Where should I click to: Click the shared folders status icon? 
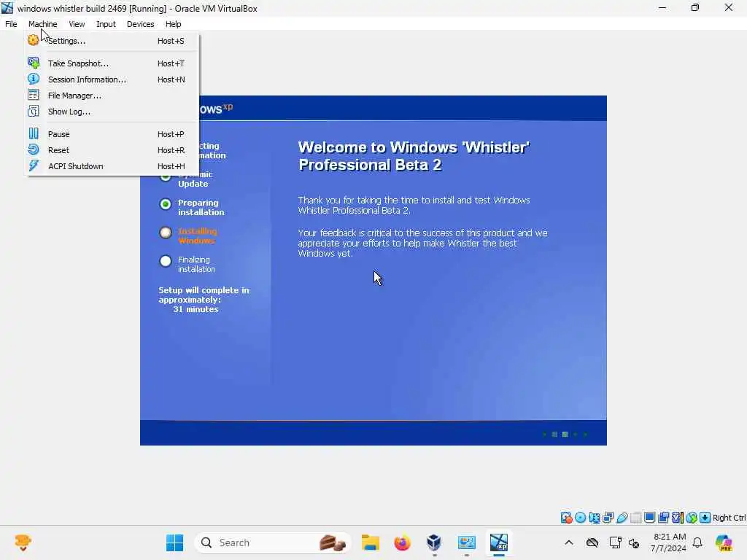[635, 518]
